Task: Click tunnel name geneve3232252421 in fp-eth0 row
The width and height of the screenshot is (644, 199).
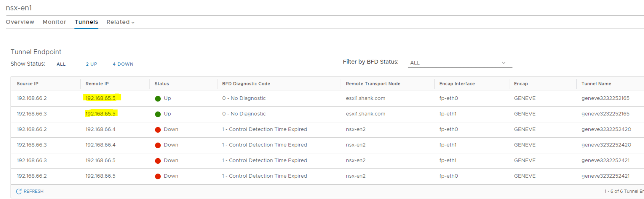Action: pyautogui.click(x=605, y=176)
